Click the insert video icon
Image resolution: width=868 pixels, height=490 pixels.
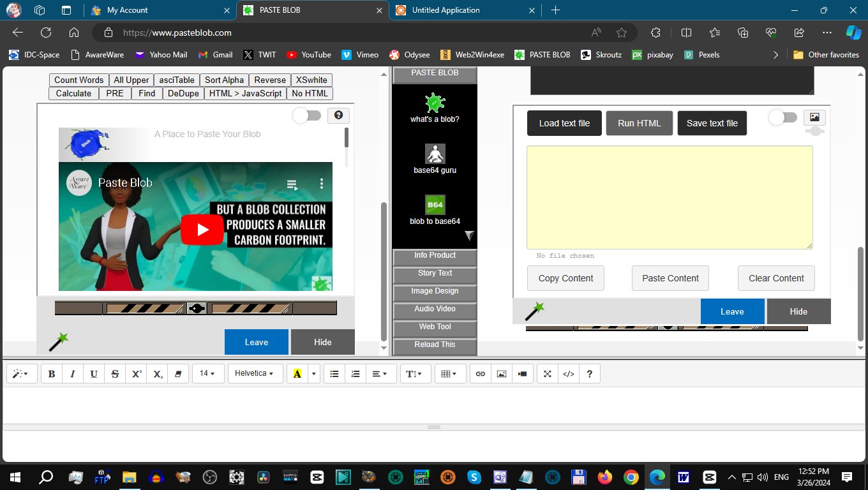pyautogui.click(x=523, y=373)
